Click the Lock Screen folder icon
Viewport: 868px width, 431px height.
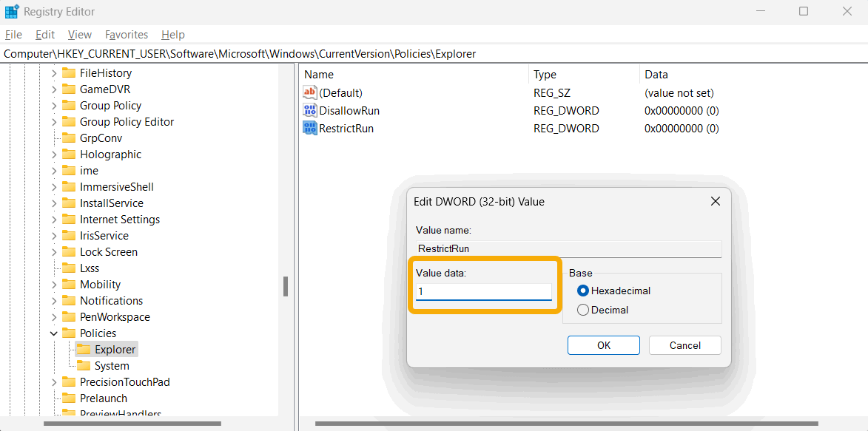[69, 252]
